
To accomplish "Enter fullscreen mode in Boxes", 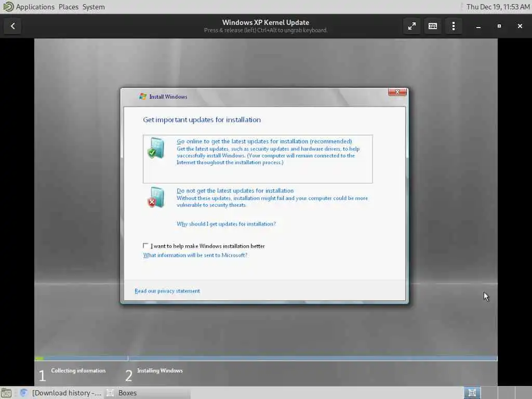I will click(x=411, y=26).
